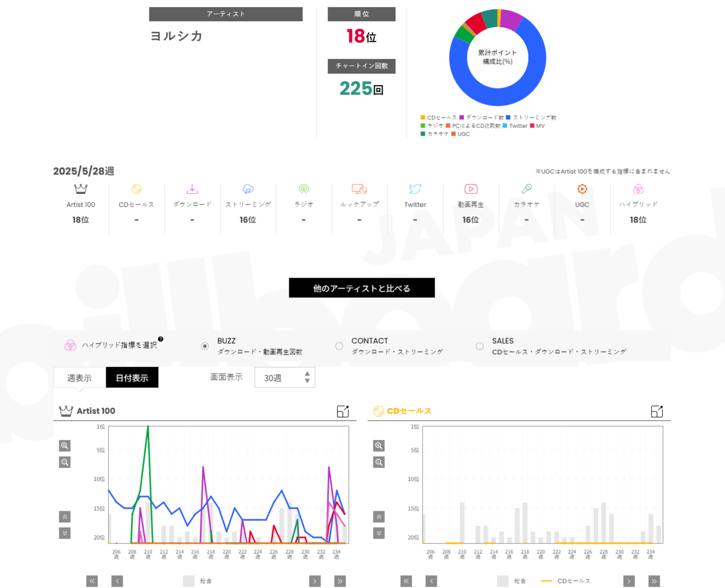Click the CONTACT label text
Viewport: 725px width, 588px height.
pyautogui.click(x=370, y=340)
